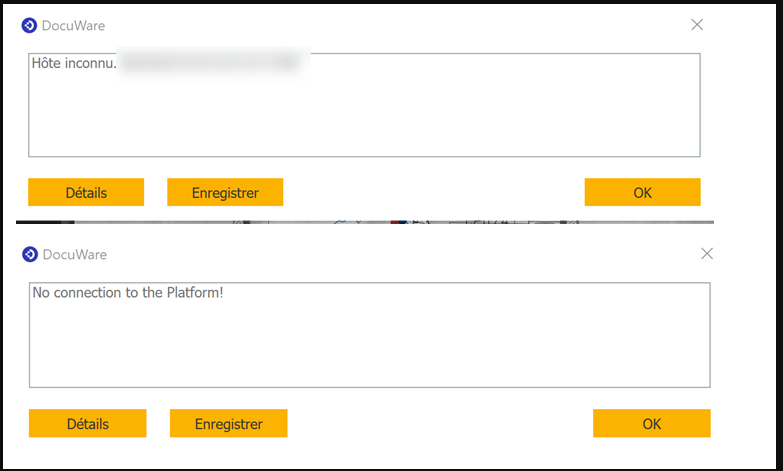The width and height of the screenshot is (783, 471).
Task: Click the DocuWare logo in the upper dialog
Action: click(x=29, y=25)
